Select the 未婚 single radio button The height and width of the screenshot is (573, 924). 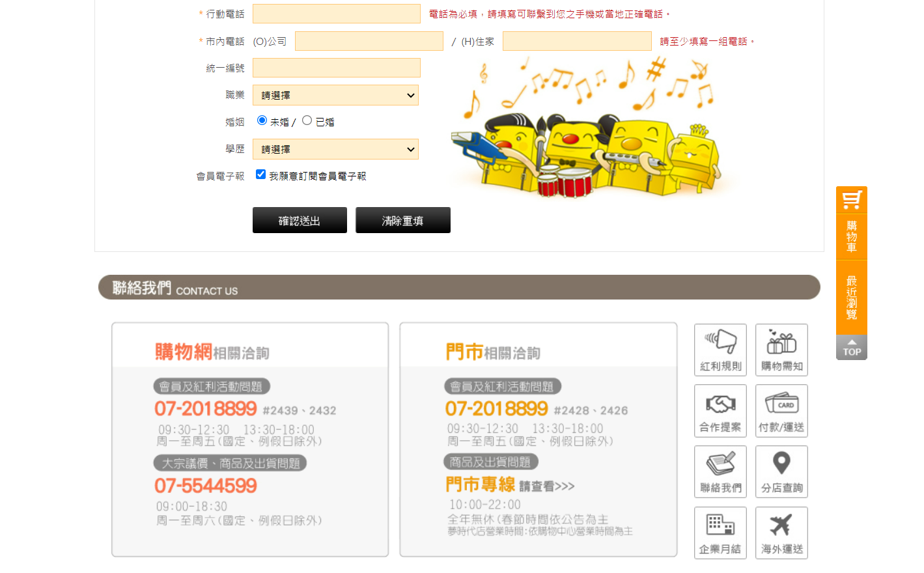click(x=262, y=119)
